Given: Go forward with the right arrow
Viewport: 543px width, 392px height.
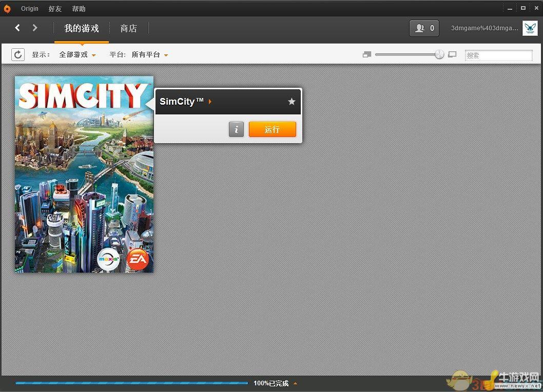Looking at the screenshot, I should tap(34, 28).
